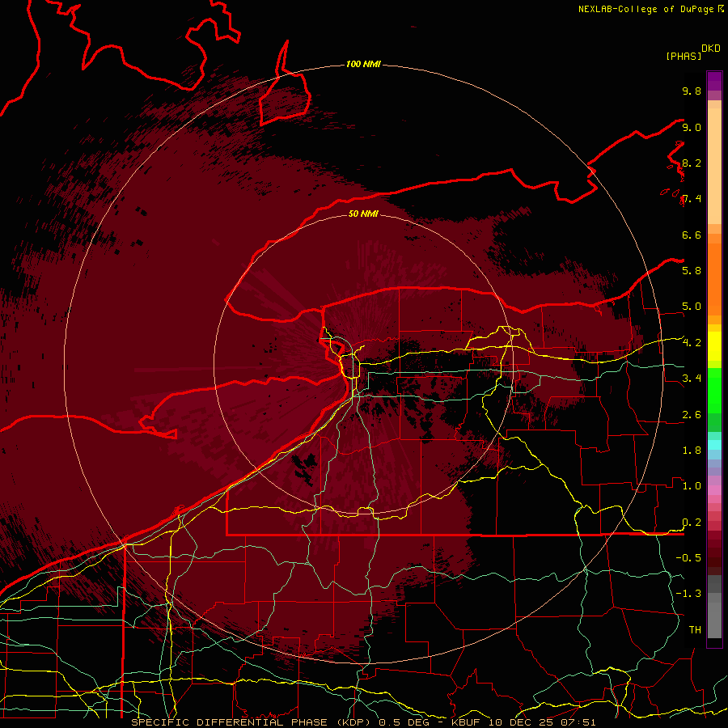Screen dimensions: 728x728
Task: Pick the bright green color bar segment
Action: tap(714, 390)
